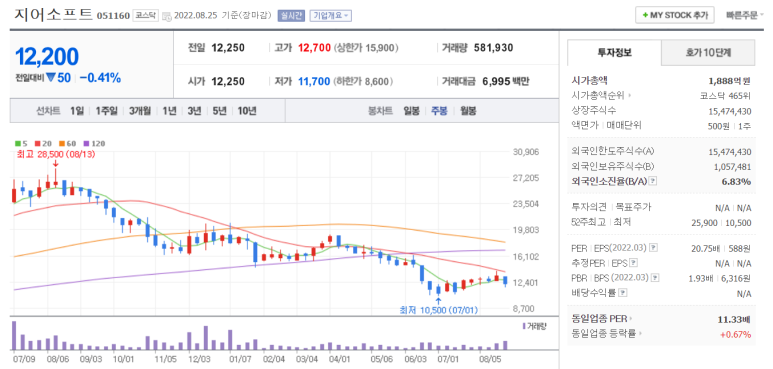Click the 52주최고 value 25,900
The image size is (773, 369).
point(704,223)
